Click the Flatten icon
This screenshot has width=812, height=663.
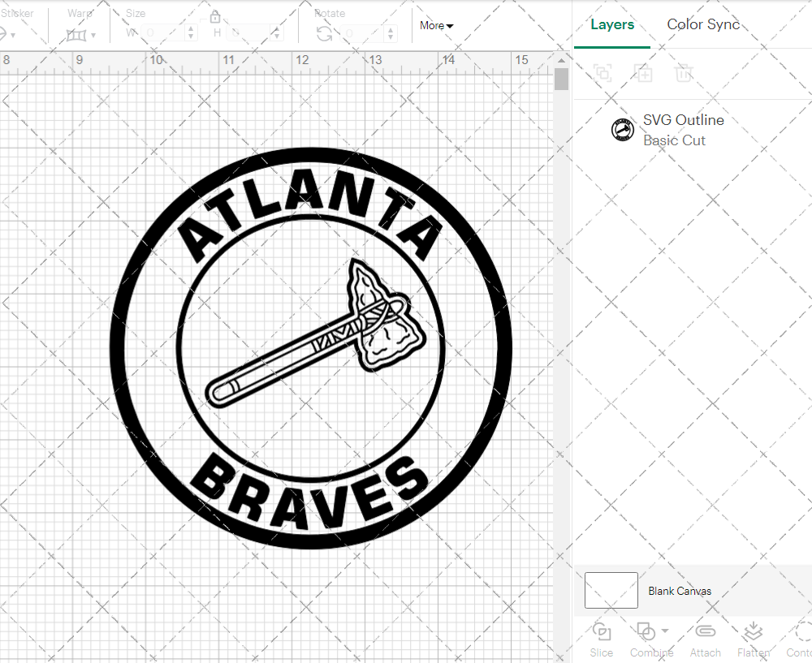tap(753, 632)
